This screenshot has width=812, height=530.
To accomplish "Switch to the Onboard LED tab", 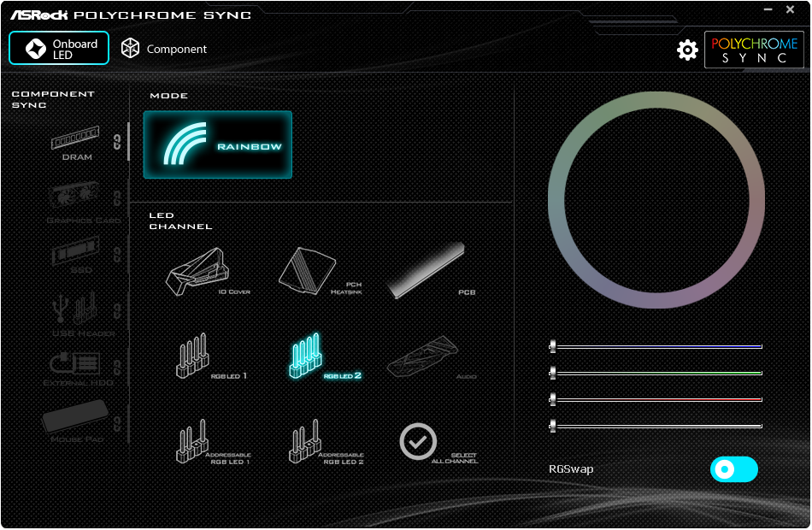I will tap(59, 48).
